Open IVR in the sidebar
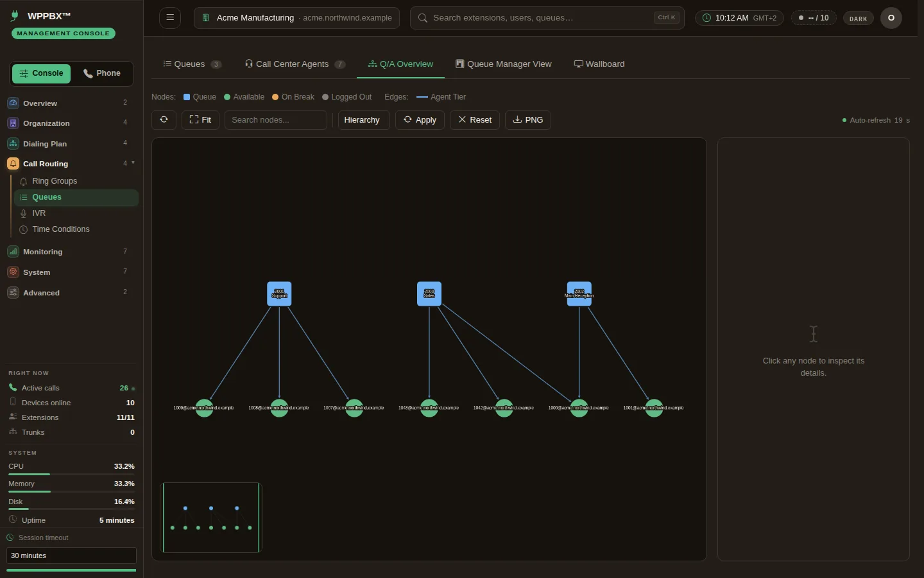The image size is (924, 578). [76, 213]
